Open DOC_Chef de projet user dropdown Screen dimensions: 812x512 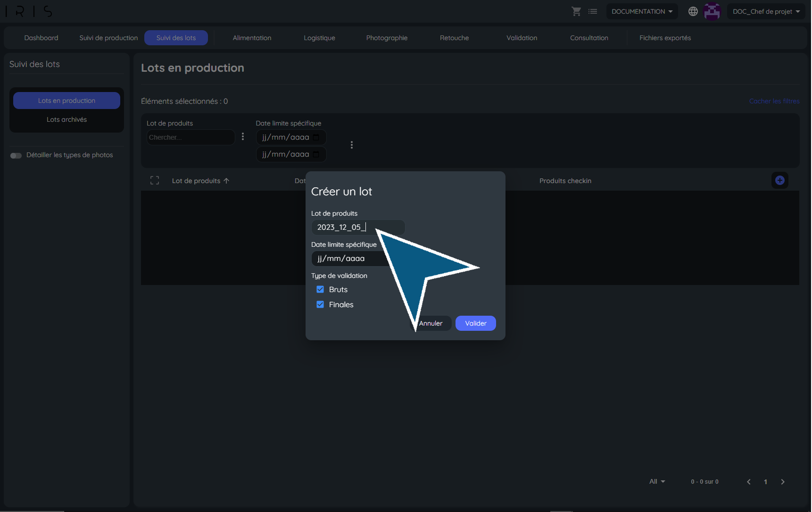(766, 11)
